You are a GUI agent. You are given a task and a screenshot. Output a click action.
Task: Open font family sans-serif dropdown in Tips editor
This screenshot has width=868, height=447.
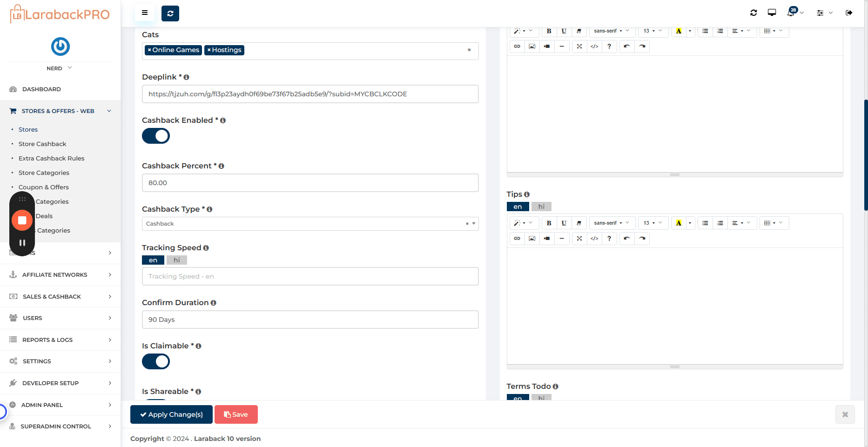coord(612,223)
